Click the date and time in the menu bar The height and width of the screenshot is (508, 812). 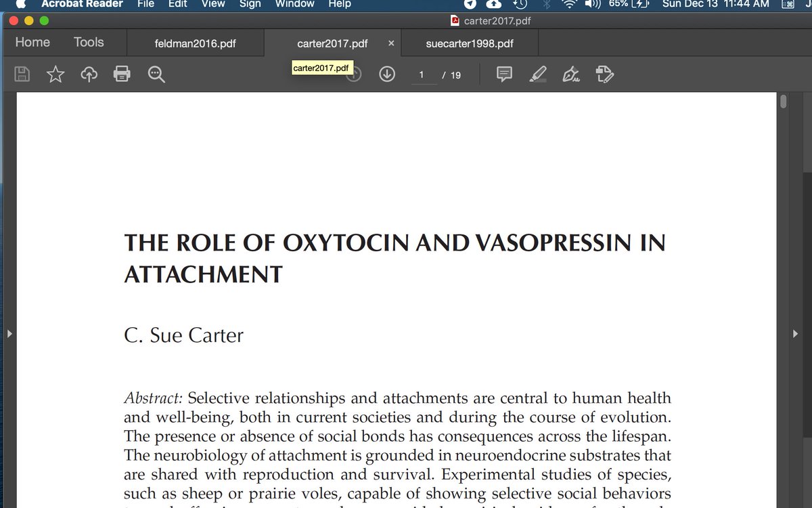pos(716,4)
